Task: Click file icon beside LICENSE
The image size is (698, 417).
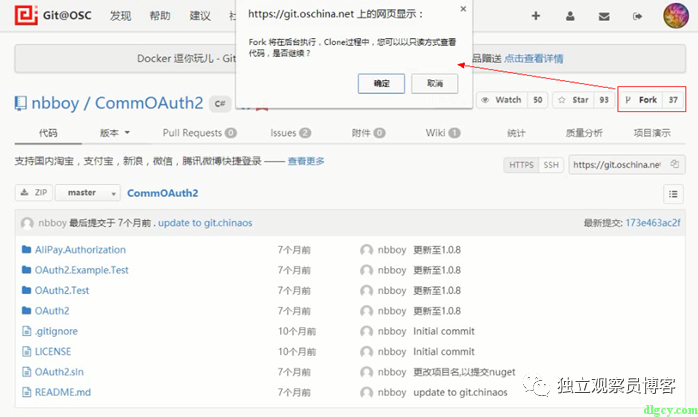Action: [27, 352]
